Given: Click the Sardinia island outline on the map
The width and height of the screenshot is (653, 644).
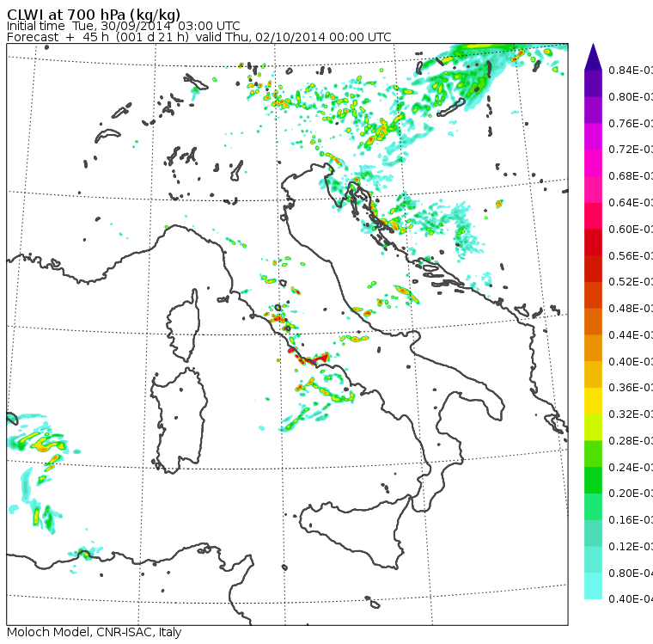Looking at the screenshot, I should 179,420.
